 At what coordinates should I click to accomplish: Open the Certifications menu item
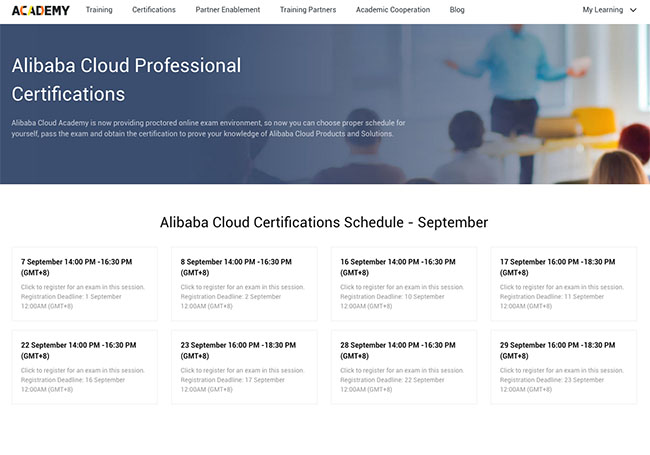[154, 10]
